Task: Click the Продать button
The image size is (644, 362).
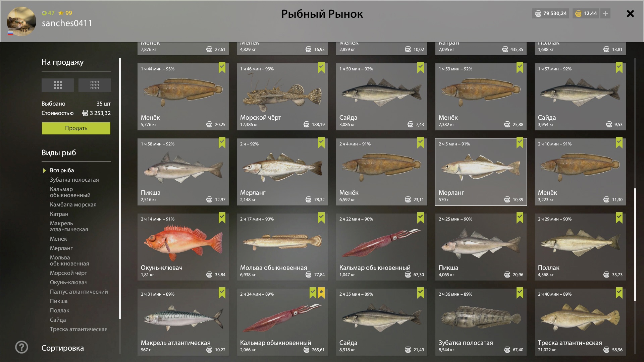Action: [76, 128]
